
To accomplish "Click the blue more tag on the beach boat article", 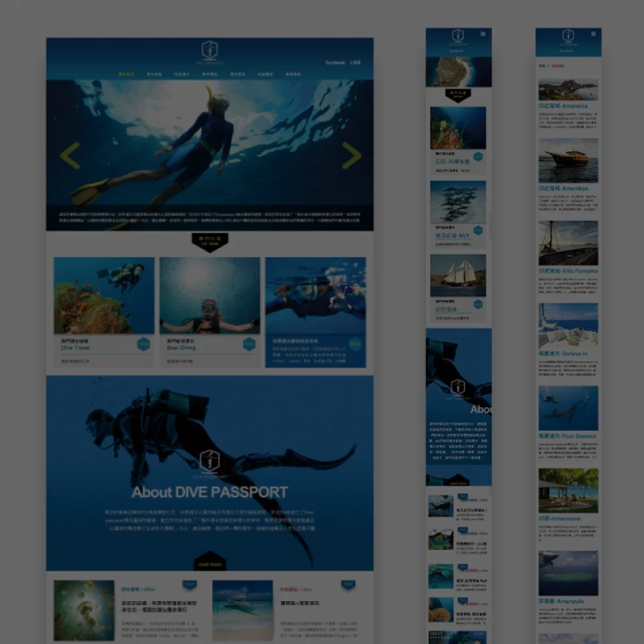I will (x=348, y=584).
